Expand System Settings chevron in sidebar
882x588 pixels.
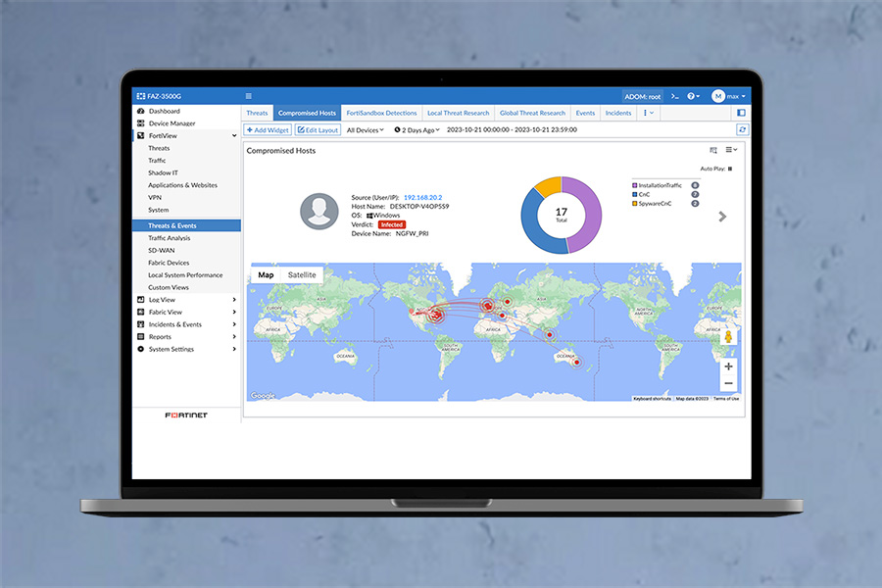[x=234, y=349]
